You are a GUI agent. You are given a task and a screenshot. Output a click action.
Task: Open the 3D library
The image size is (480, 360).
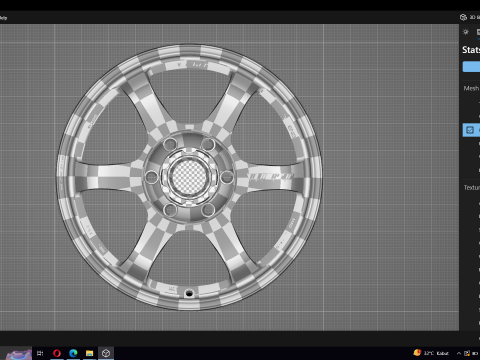(470, 17)
